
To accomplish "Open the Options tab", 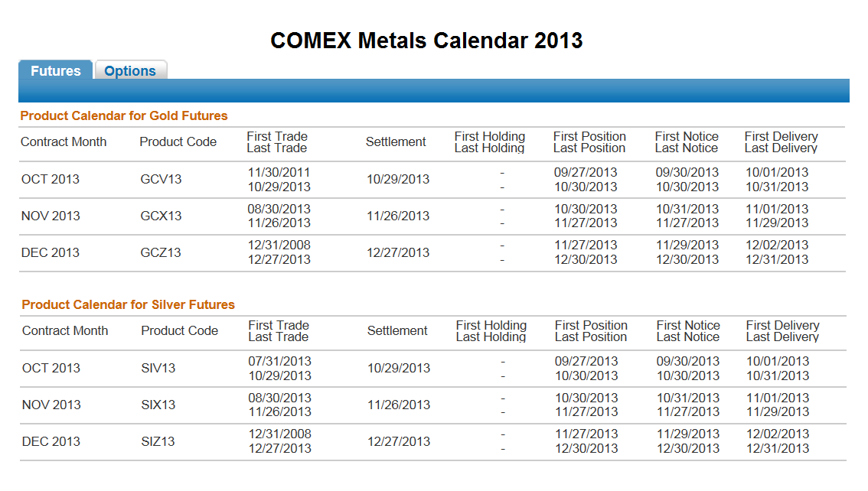I will coord(130,71).
